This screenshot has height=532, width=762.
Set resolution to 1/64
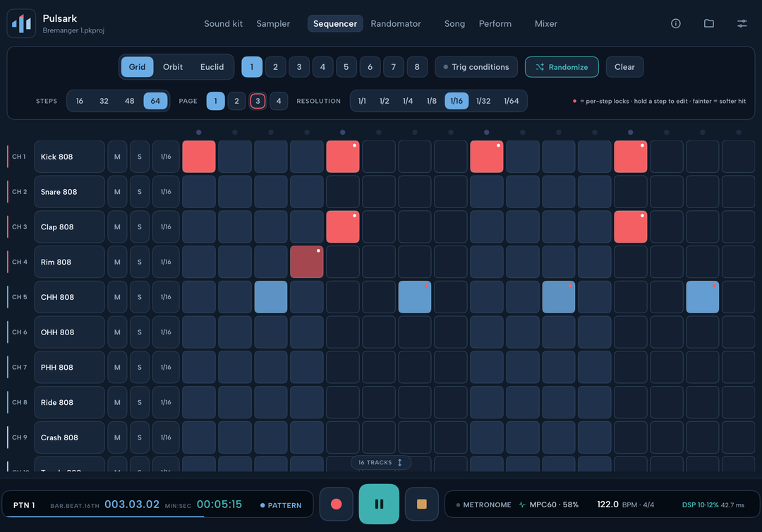512,101
